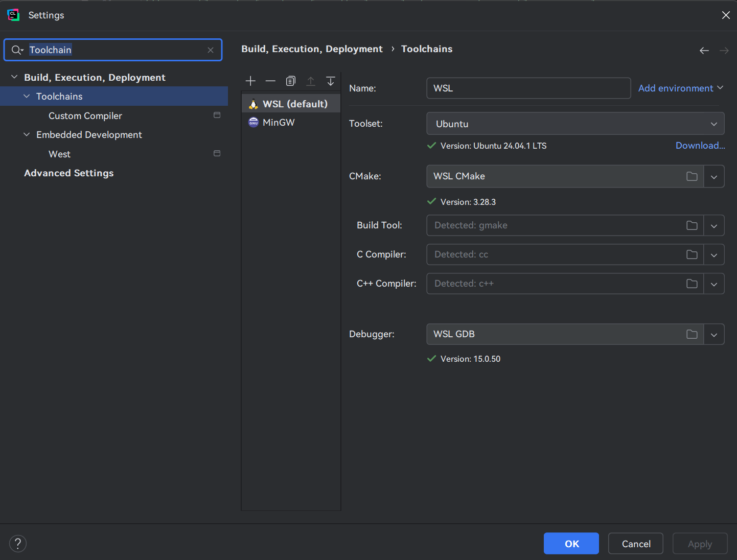Browse for Build Tool using folder icon

692,225
